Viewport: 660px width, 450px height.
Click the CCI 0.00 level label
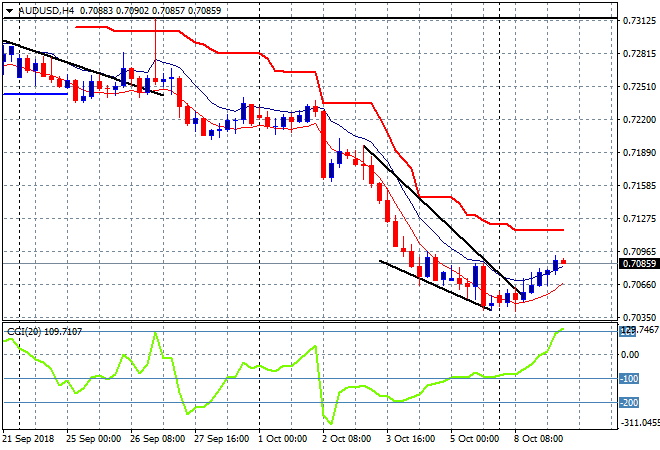(631, 354)
